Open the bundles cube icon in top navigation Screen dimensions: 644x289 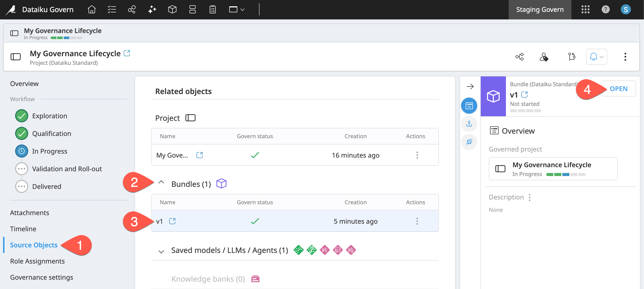[x=172, y=10]
